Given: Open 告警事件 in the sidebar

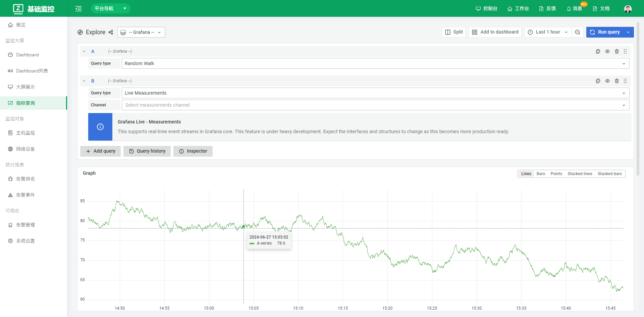Looking at the screenshot, I should (x=34, y=195).
